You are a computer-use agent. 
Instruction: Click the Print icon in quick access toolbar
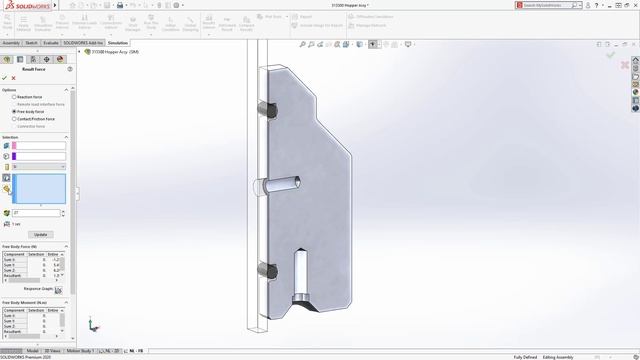120,5
